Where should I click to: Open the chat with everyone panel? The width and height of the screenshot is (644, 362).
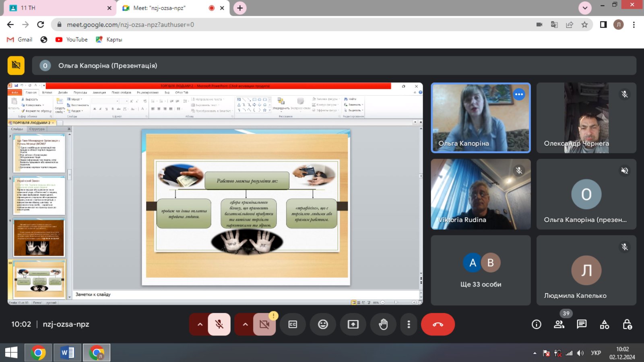tap(582, 324)
